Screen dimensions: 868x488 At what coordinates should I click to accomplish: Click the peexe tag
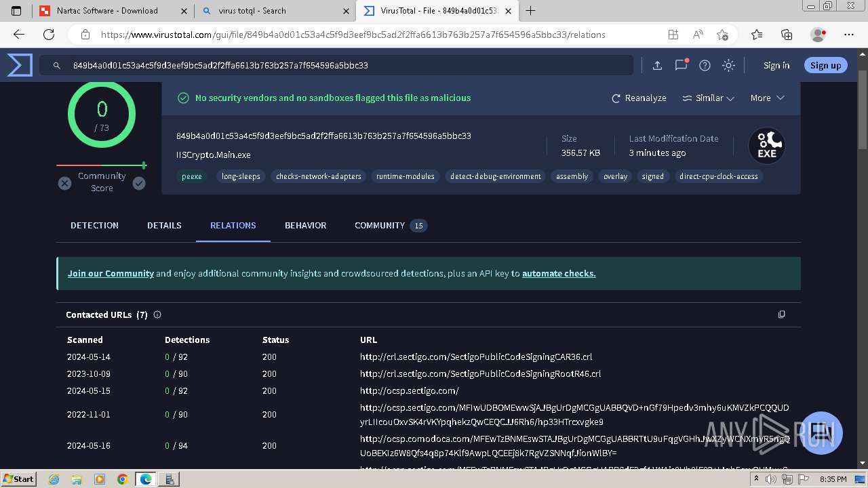pyautogui.click(x=192, y=176)
